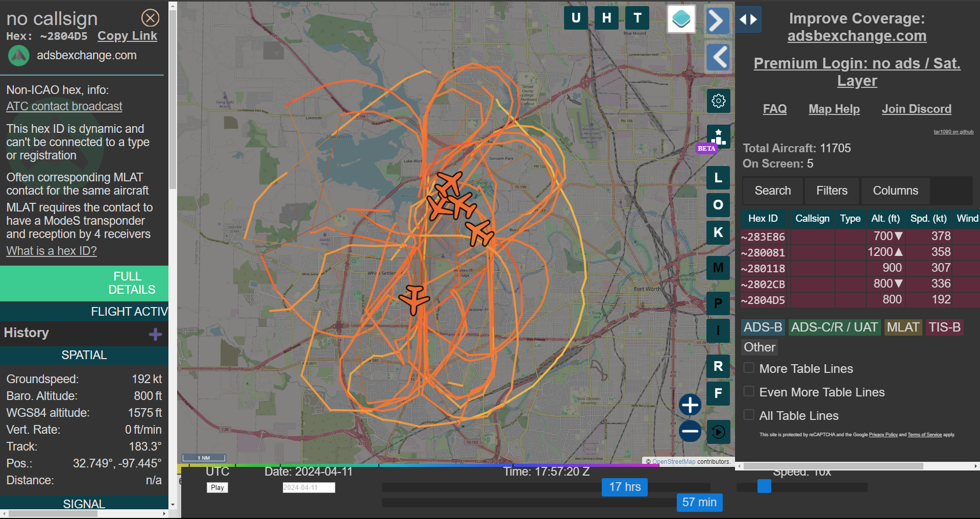Click the H map toggle button
980x519 pixels.
[606, 18]
